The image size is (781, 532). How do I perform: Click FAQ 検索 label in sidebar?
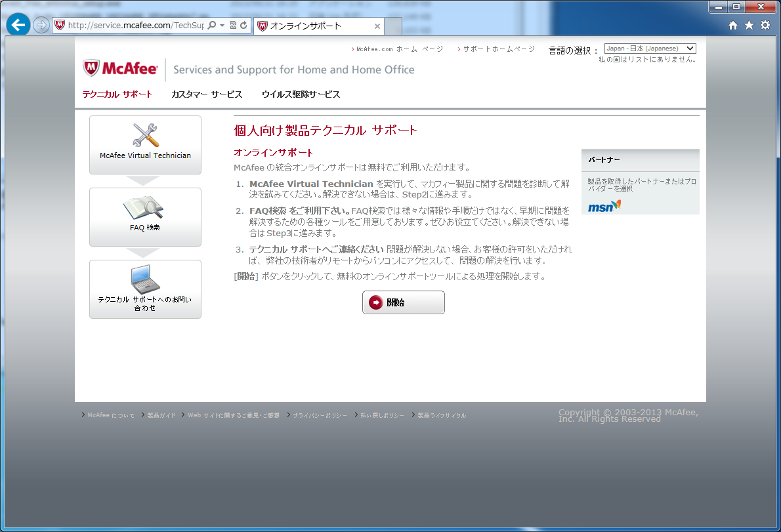[145, 228]
